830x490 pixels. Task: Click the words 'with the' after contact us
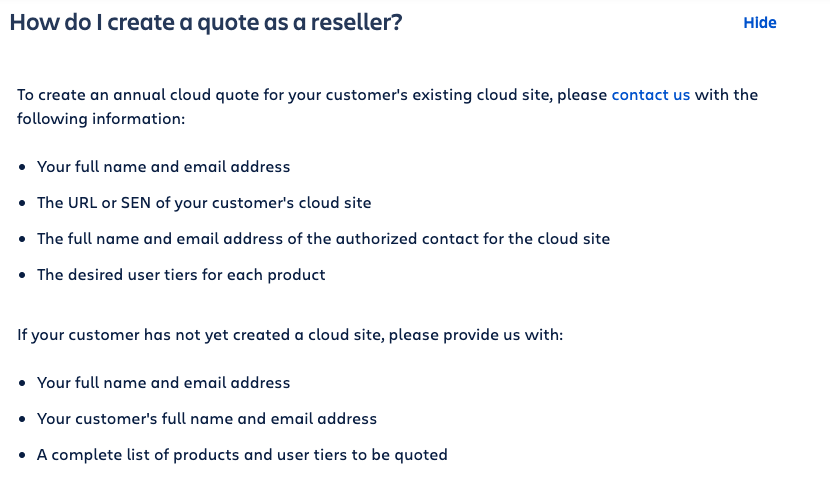726,95
